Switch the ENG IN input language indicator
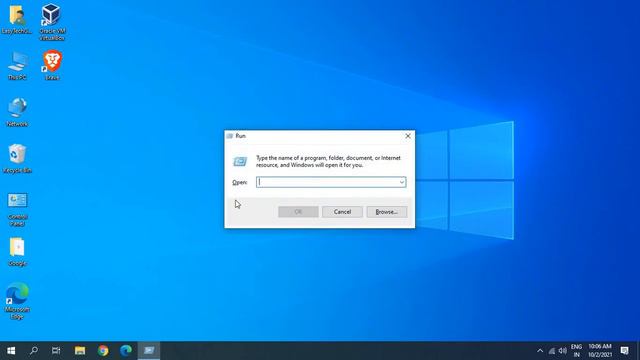This screenshot has width=640, height=360. (x=576, y=351)
